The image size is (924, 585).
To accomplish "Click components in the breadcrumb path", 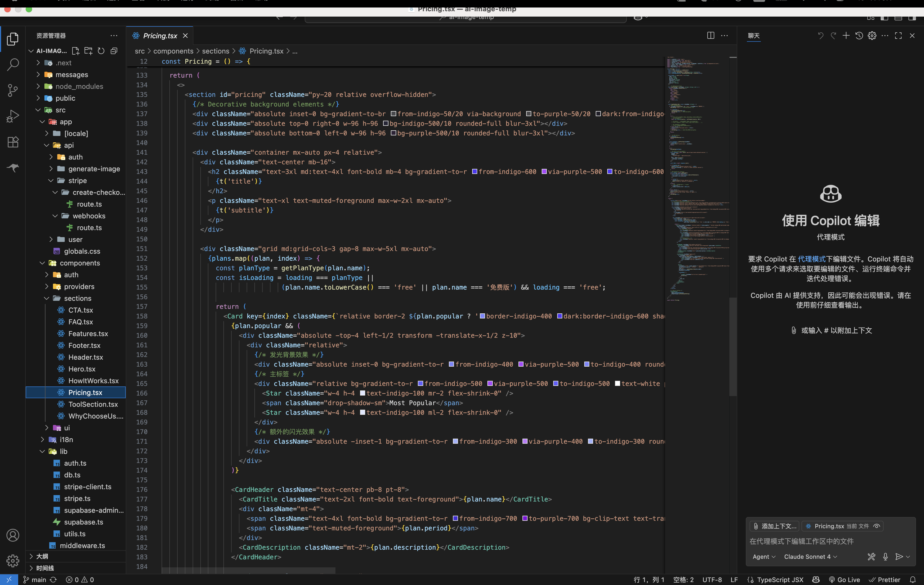I will coord(173,51).
